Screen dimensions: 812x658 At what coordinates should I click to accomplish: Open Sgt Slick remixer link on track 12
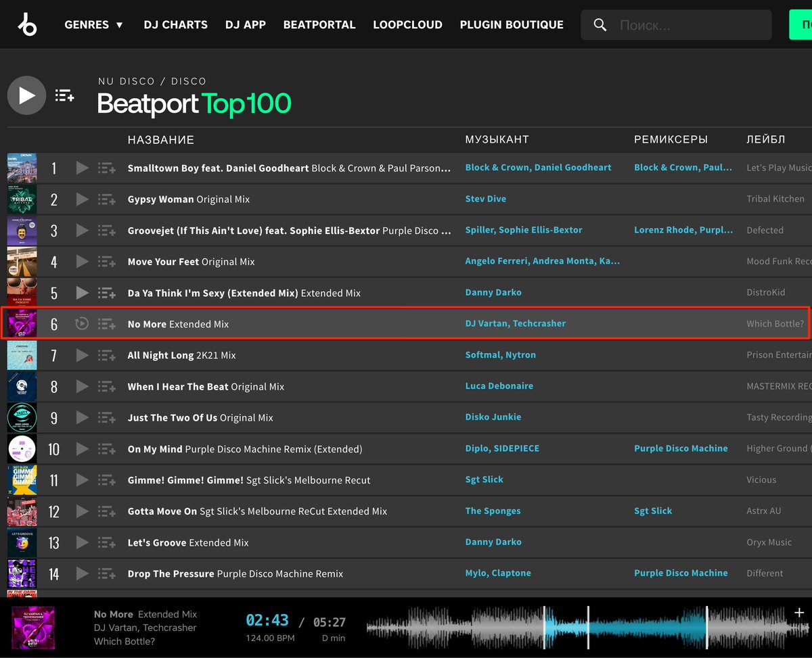(x=653, y=511)
